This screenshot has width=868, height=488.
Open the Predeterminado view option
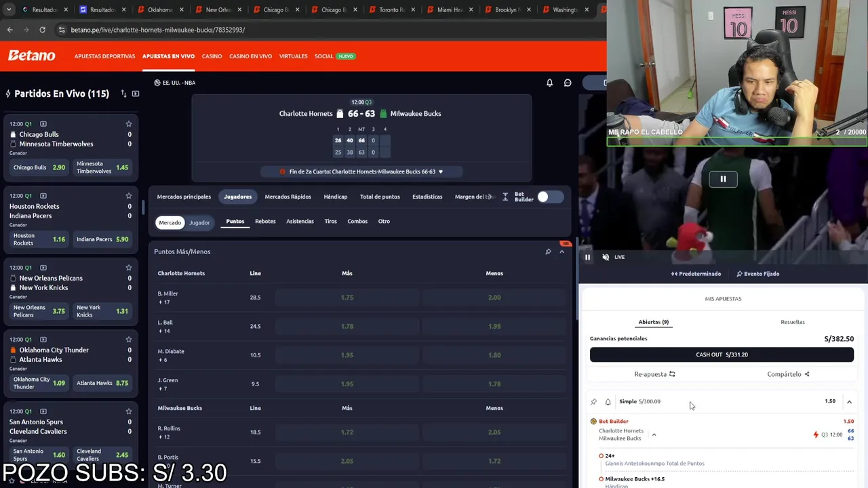[696, 274]
